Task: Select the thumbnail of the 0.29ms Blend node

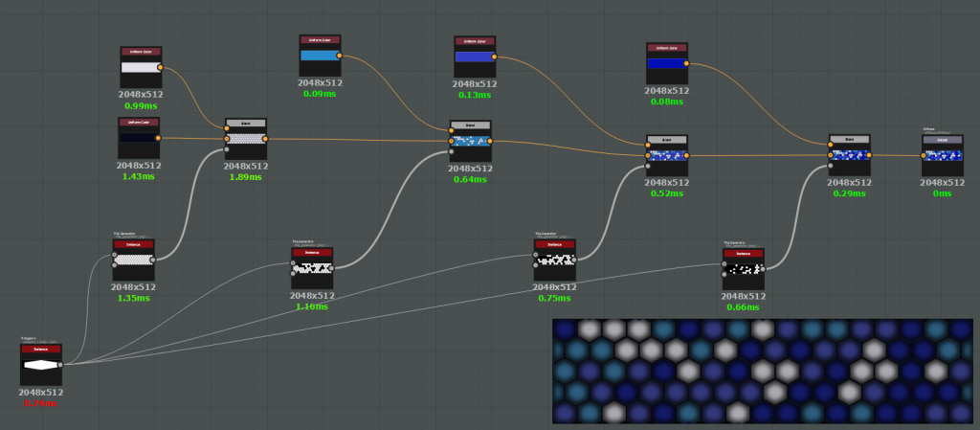Action: (x=850, y=155)
